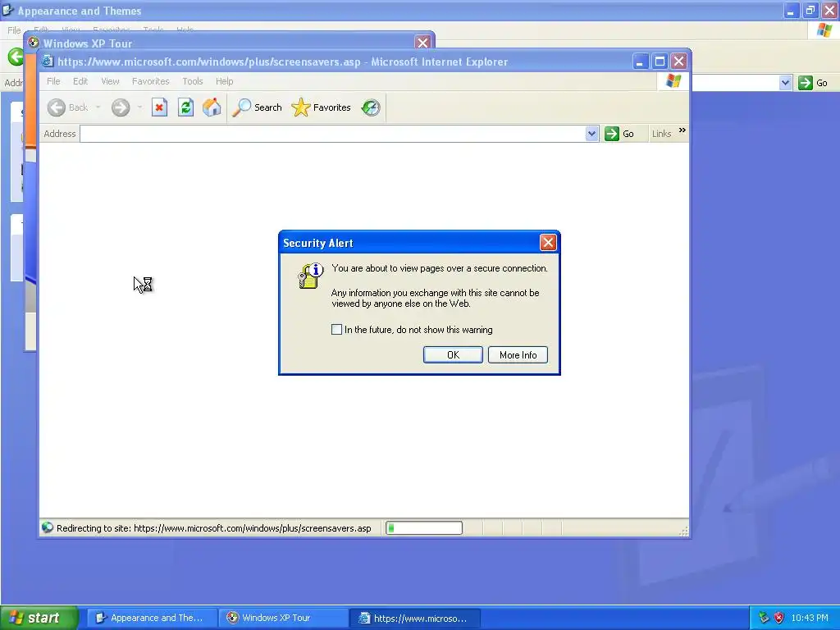Click the Security Alert lock info icon
The width and height of the screenshot is (840, 630).
311,276
